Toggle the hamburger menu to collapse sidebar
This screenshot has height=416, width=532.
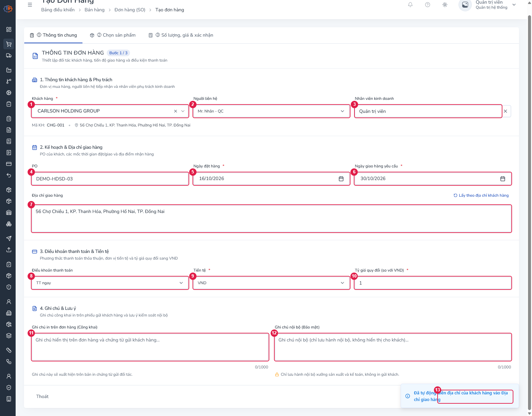pos(30,5)
